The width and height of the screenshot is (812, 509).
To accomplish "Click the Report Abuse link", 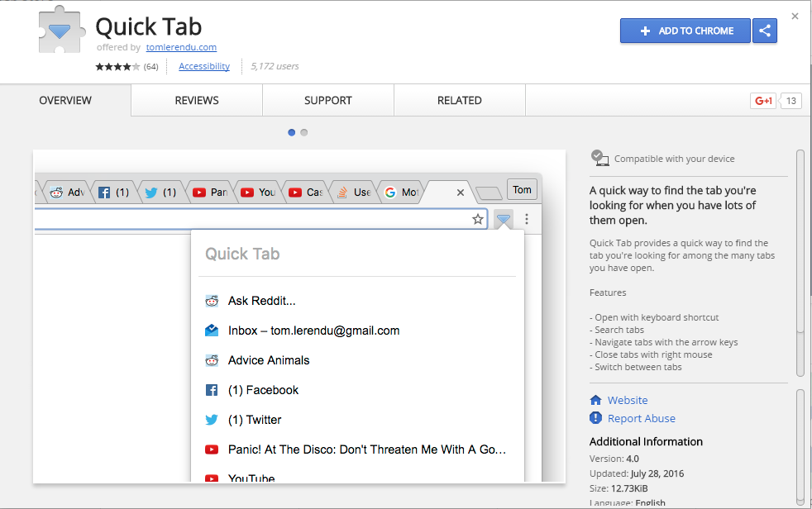I will coord(641,418).
